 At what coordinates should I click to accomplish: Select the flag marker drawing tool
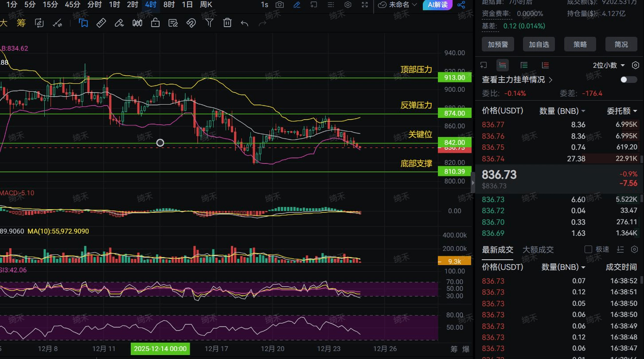tap(83, 23)
